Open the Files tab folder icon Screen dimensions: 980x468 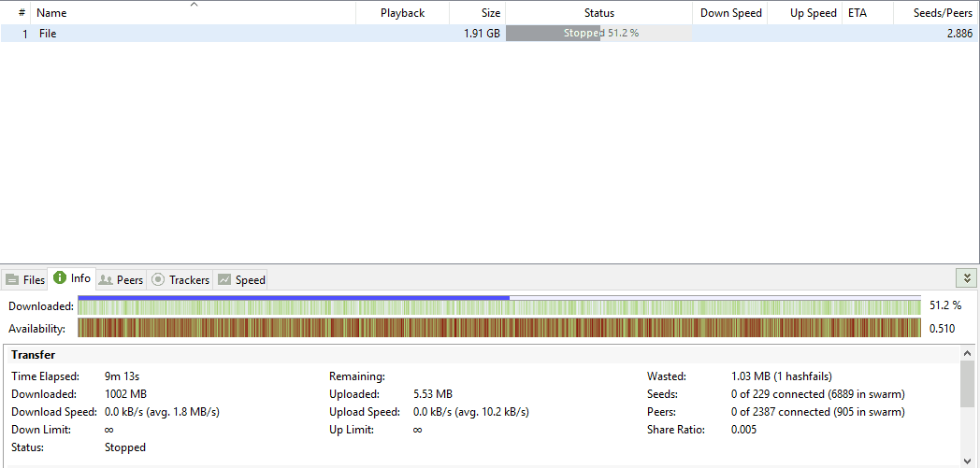tap(12, 280)
